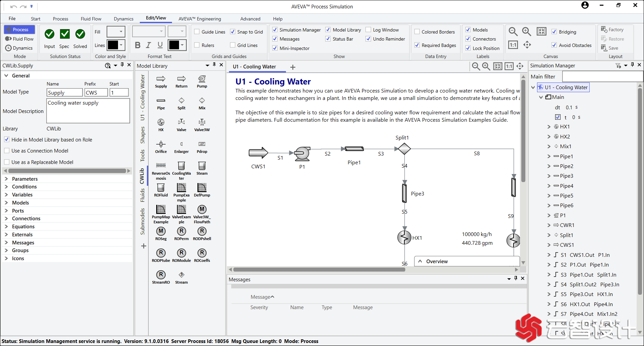Switch to Fluid Flow mode
644x346 pixels.
click(x=19, y=39)
